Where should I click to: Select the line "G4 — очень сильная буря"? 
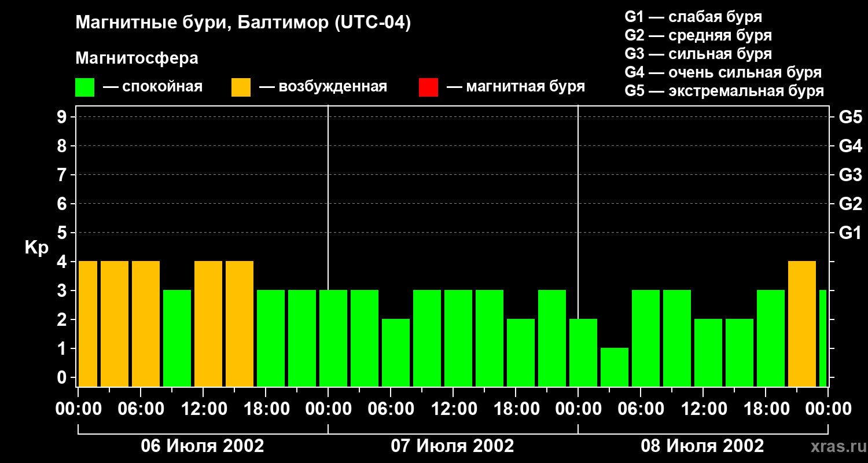pyautogui.click(x=723, y=72)
